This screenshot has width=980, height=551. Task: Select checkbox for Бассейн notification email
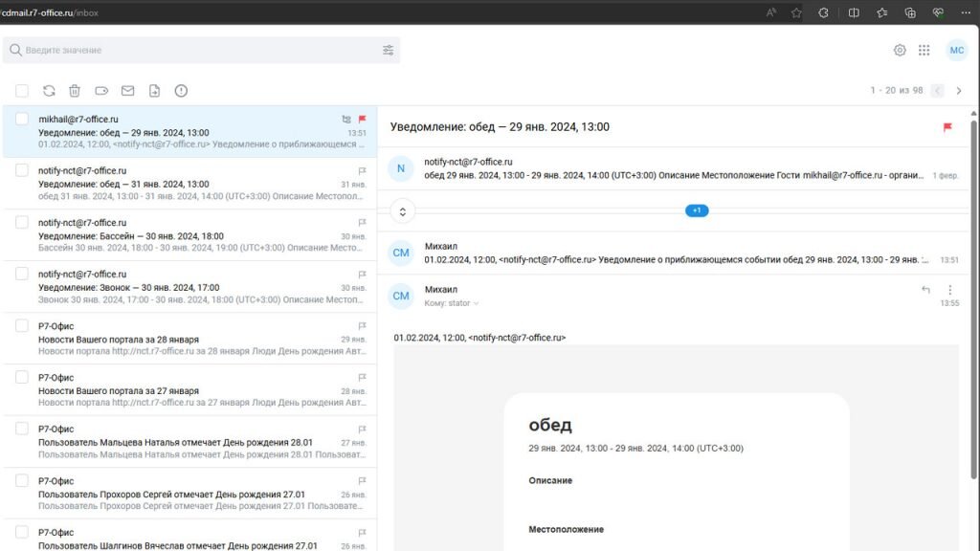point(22,222)
